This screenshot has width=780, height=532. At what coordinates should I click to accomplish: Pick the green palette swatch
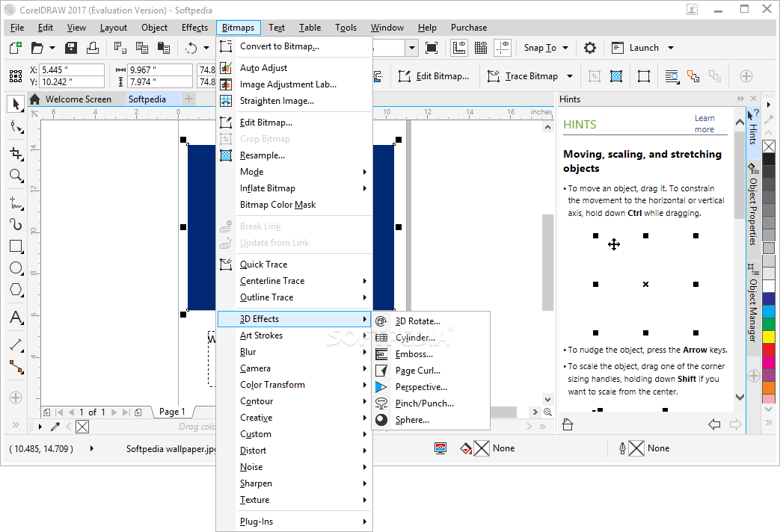769,324
